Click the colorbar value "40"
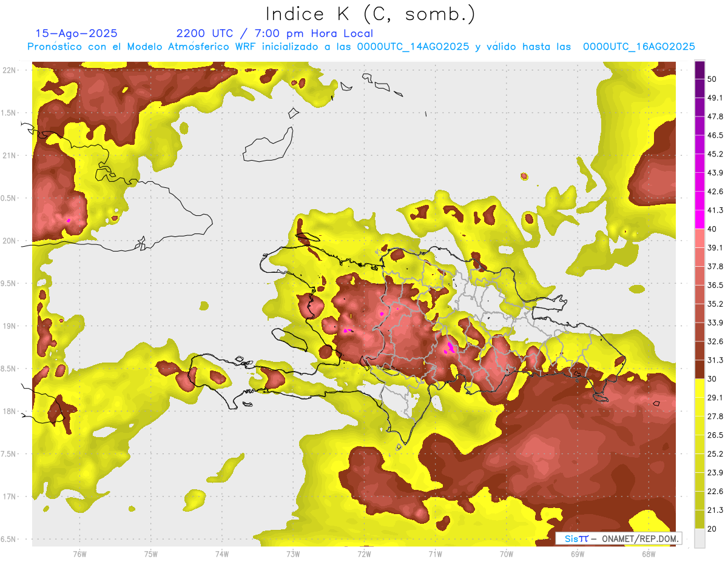 (x=712, y=229)
